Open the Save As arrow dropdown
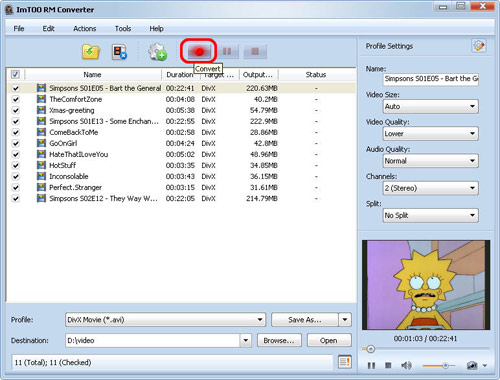 coord(345,320)
